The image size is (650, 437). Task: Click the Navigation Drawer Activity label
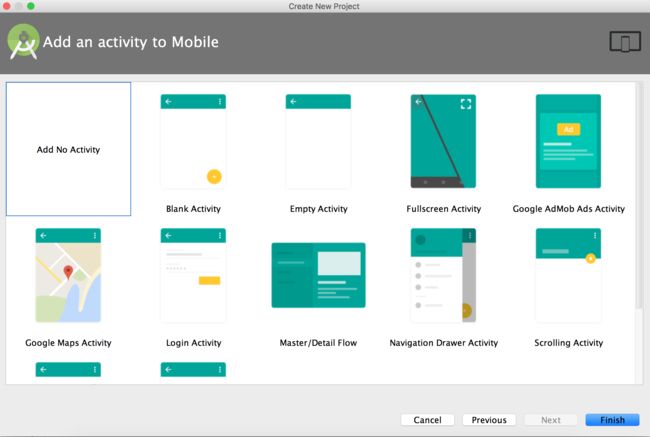pyautogui.click(x=444, y=343)
